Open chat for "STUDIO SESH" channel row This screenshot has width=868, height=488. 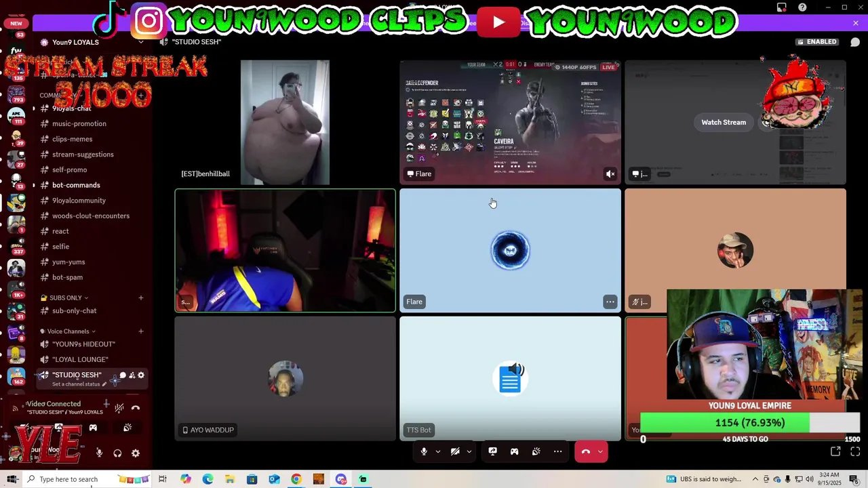(123, 375)
